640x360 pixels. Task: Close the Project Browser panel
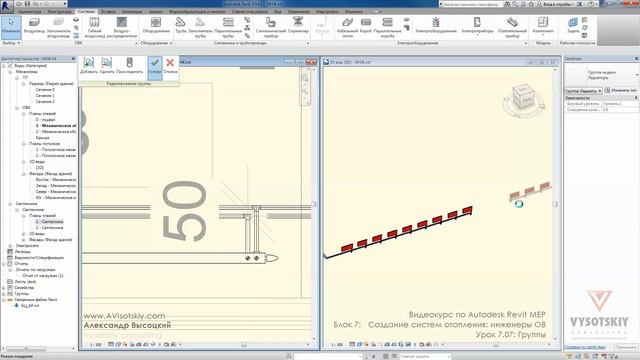tap(73, 59)
